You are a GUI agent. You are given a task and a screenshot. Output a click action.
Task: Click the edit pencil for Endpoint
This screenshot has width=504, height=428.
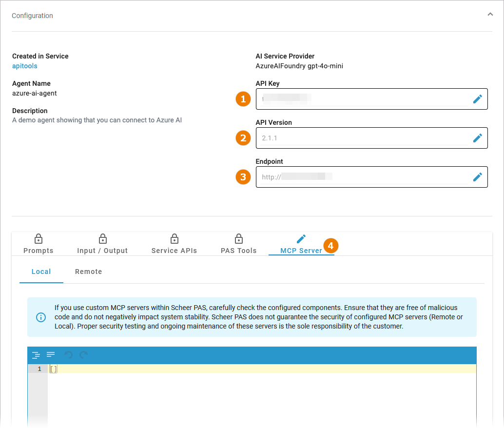pos(477,177)
